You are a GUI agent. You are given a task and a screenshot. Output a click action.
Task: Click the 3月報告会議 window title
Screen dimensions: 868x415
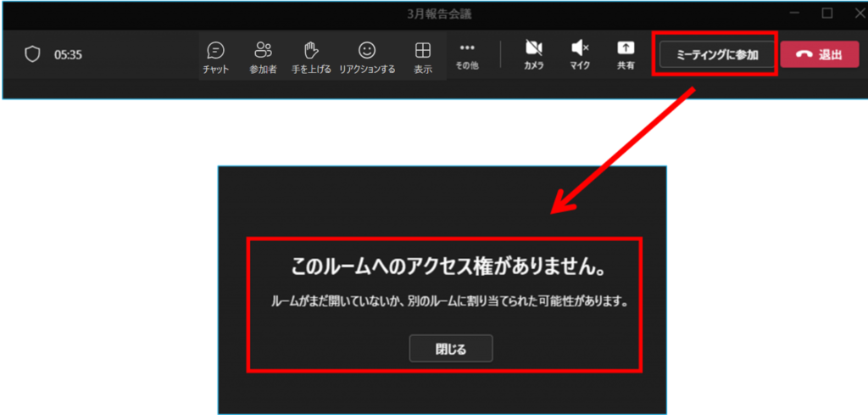coord(435,13)
